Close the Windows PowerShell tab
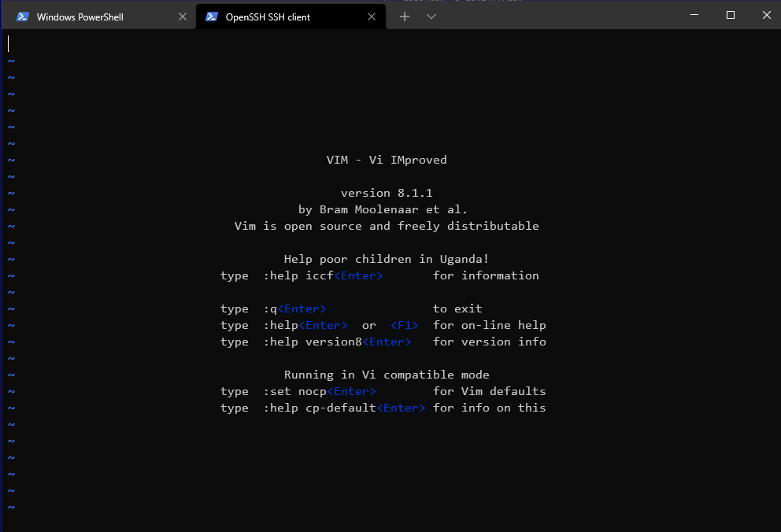Image resolution: width=781 pixels, height=532 pixels. tap(183, 17)
